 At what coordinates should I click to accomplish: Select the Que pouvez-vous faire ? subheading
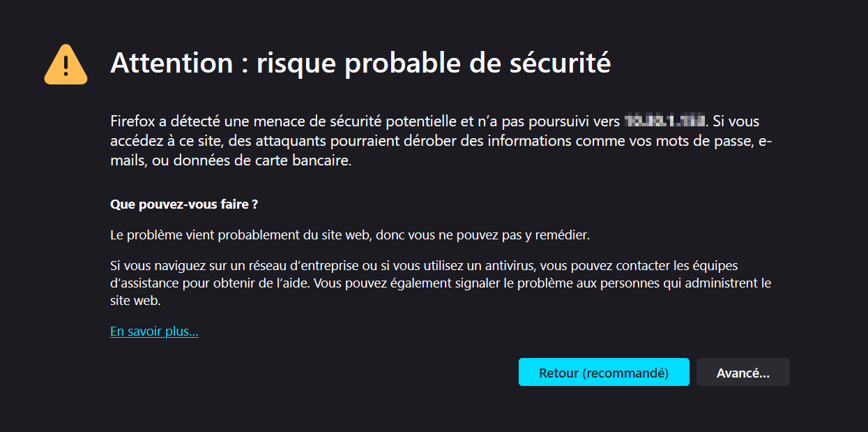click(184, 204)
